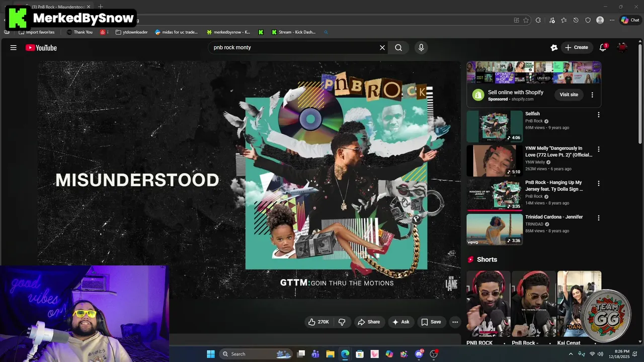Open the Import favorites bookmark
Image resolution: width=644 pixels, height=362 pixels.
coord(36,32)
